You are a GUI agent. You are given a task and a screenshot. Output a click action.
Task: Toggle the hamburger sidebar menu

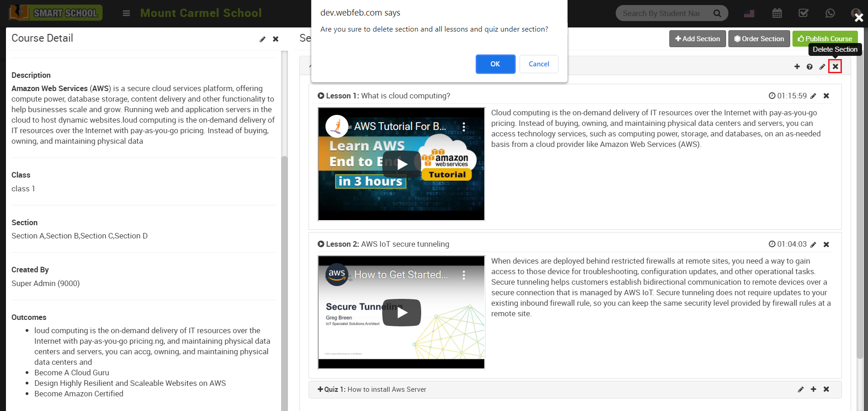click(x=126, y=13)
